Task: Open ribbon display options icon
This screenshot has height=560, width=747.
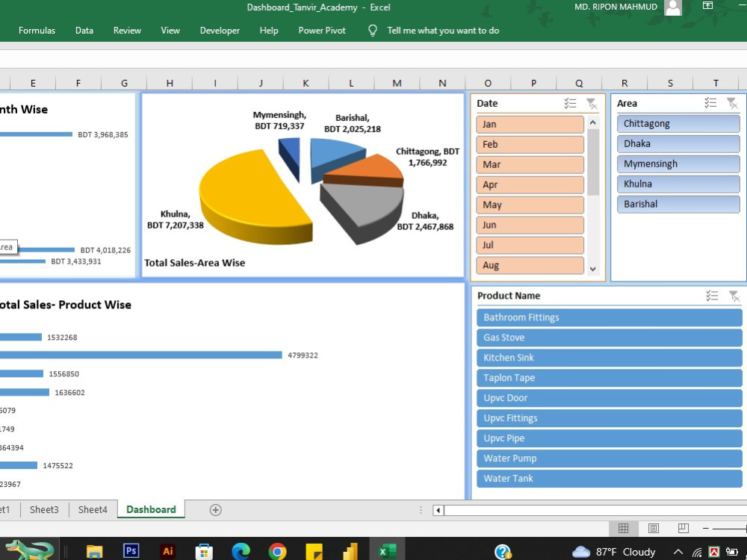Action: [x=708, y=6]
